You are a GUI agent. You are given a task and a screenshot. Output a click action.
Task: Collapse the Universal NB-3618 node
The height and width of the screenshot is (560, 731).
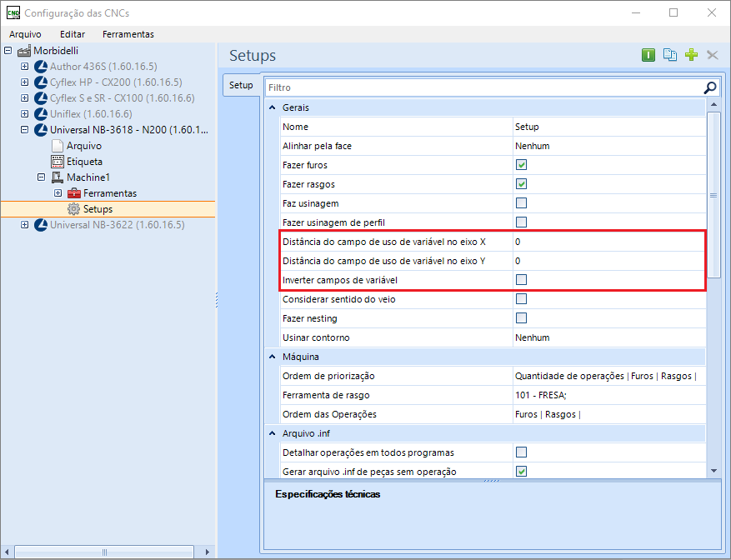(25, 130)
